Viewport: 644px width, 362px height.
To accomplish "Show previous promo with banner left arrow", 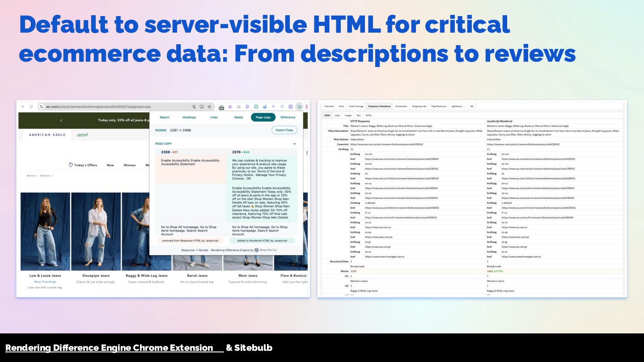I will (x=61, y=120).
